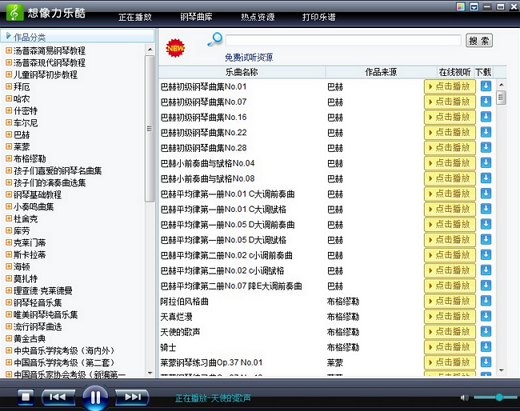Click the 搜索 search button

(479, 41)
